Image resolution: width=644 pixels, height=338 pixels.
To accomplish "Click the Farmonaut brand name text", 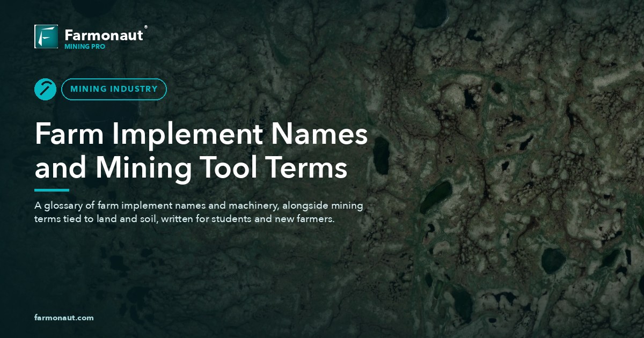I will pyautogui.click(x=104, y=35).
